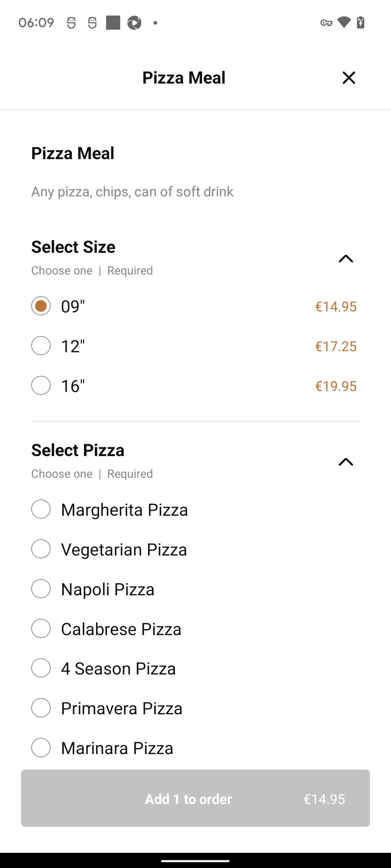Pick the 16" size radio button
Viewport: 391px width, 868px height.
[41, 386]
